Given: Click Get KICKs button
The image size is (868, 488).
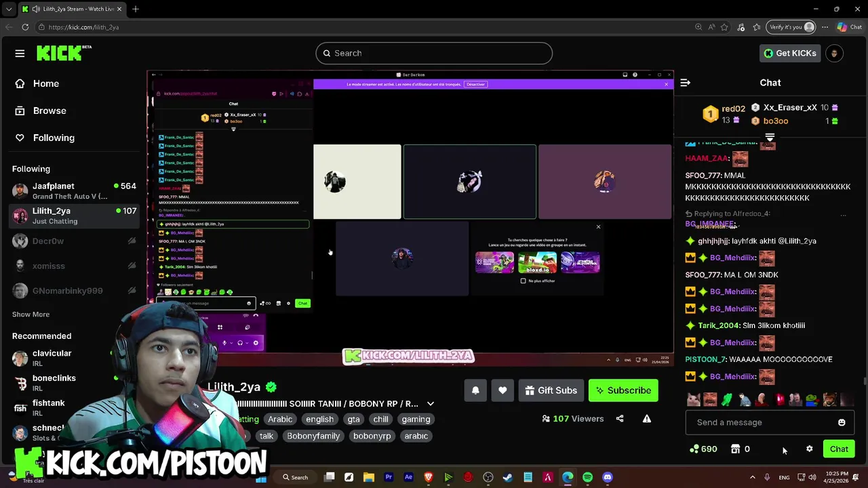Looking at the screenshot, I should coord(789,53).
